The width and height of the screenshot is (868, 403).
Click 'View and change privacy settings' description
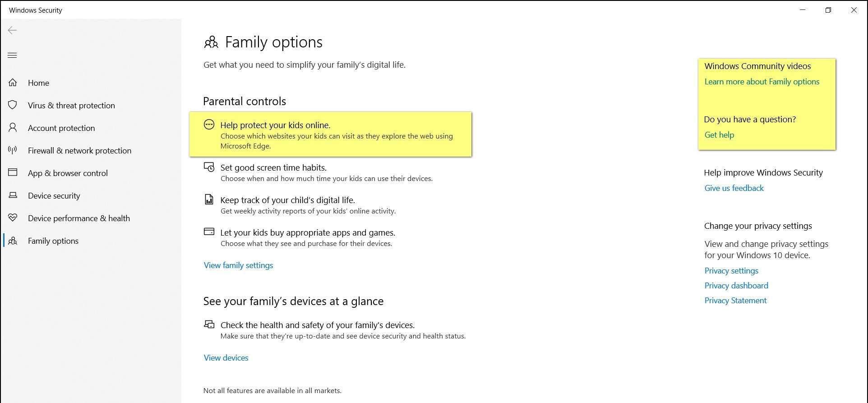pos(766,250)
